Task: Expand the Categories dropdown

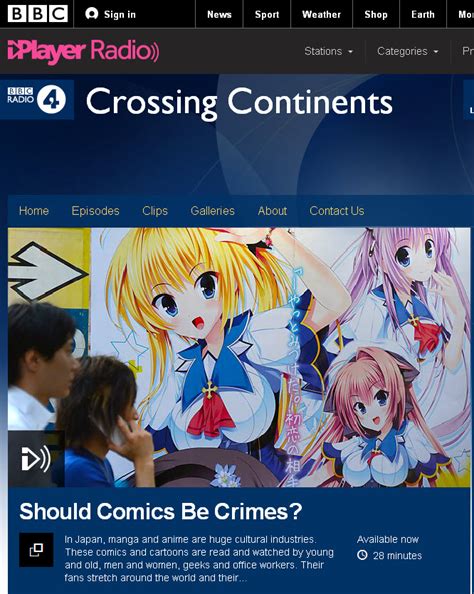Action: click(407, 51)
